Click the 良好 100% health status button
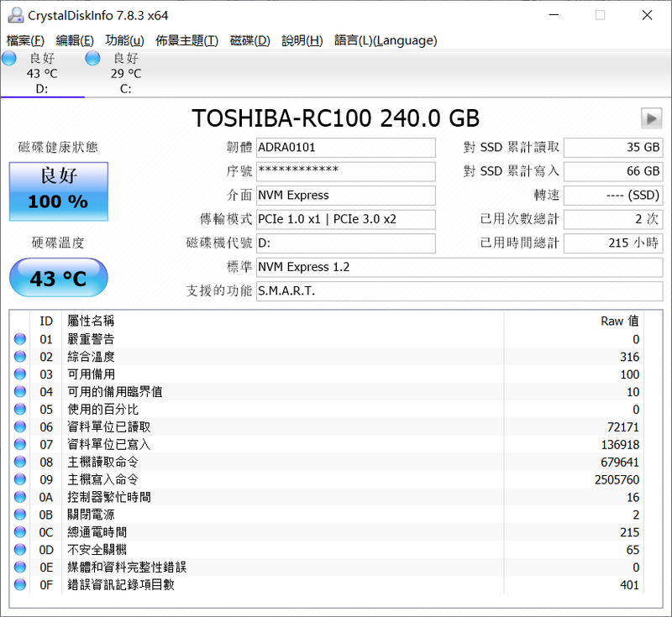Screen dimensions: 672x617 59,191
